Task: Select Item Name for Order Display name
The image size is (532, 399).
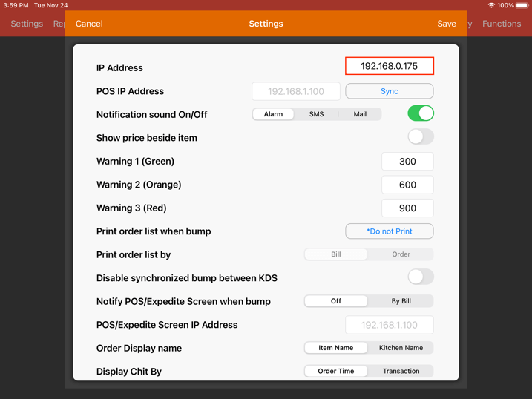Action: coord(336,348)
